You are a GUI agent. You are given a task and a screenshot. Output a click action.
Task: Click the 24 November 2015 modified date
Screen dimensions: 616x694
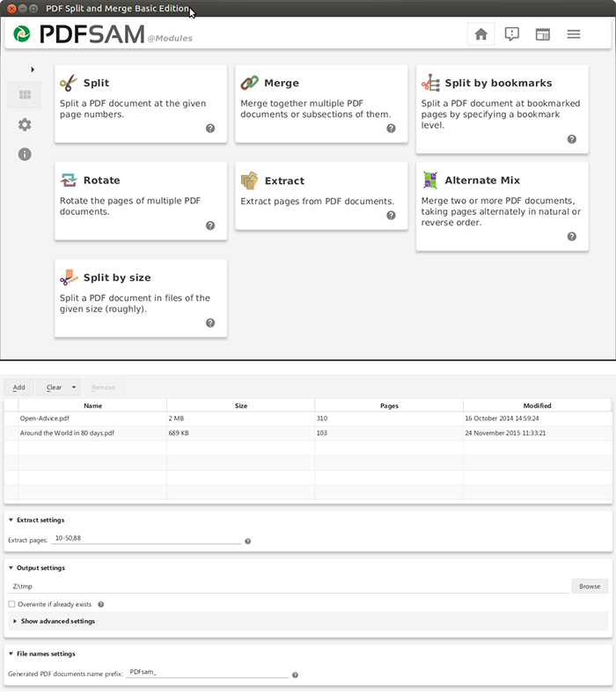pos(505,433)
